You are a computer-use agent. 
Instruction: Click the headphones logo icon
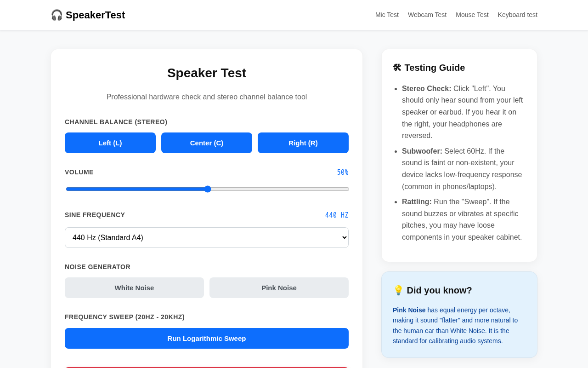pyautogui.click(x=57, y=15)
